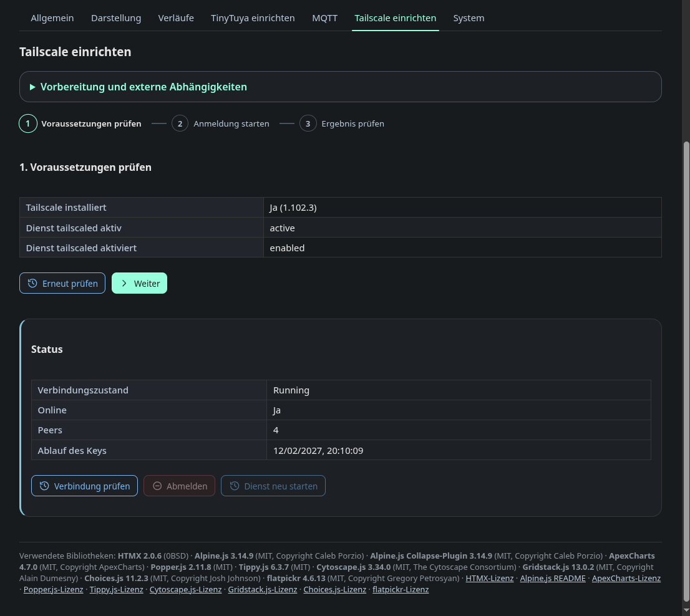Viewport: 690px width, 616px height.
Task: Select the Peers value '4'
Action: point(459,430)
